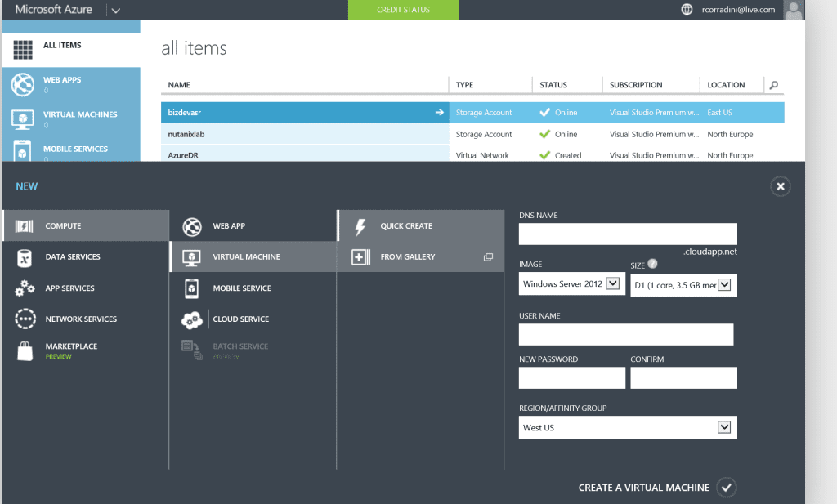Focus the Confirm password input field
837x504 pixels.
(x=684, y=377)
